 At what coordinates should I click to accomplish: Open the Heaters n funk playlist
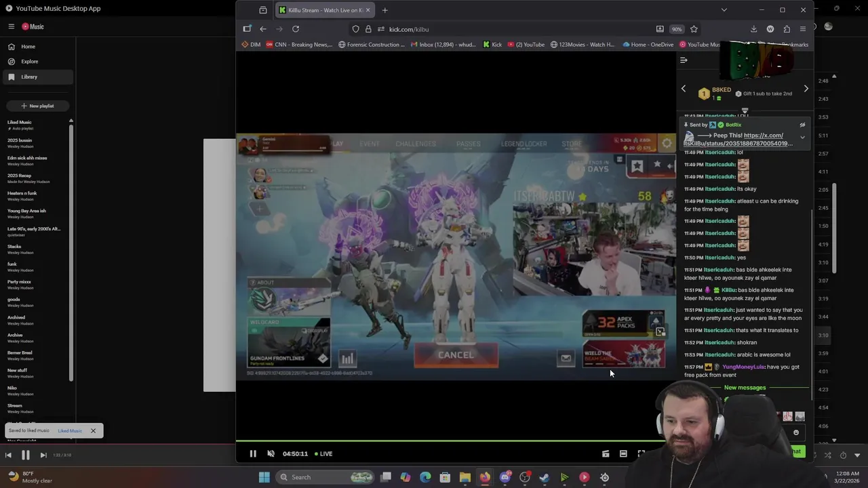pos(34,196)
